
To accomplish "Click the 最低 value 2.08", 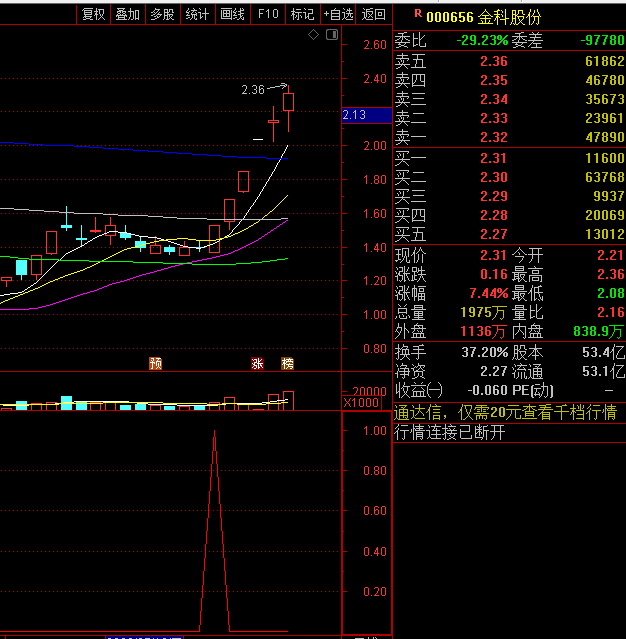I will click(611, 293).
